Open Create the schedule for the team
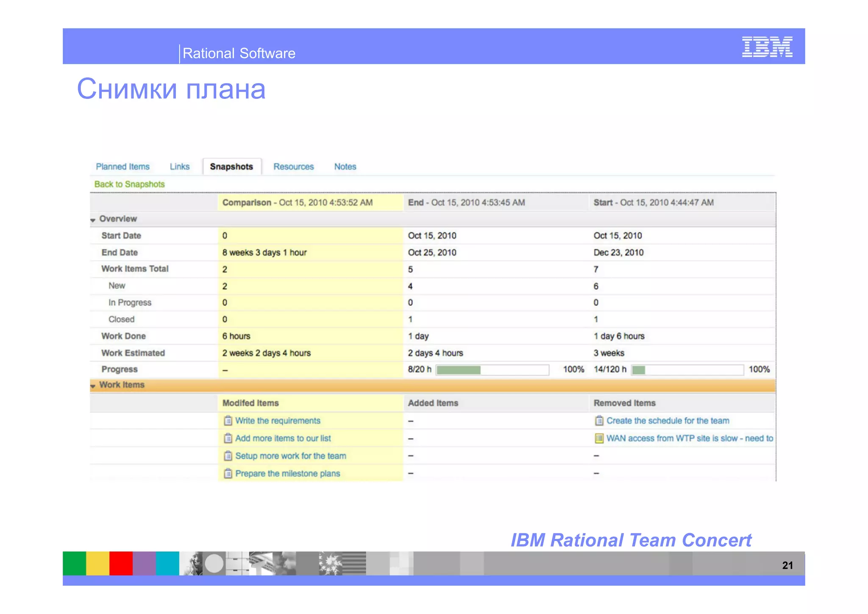Image resolution: width=868 pixels, height=614 pixels. (668, 421)
